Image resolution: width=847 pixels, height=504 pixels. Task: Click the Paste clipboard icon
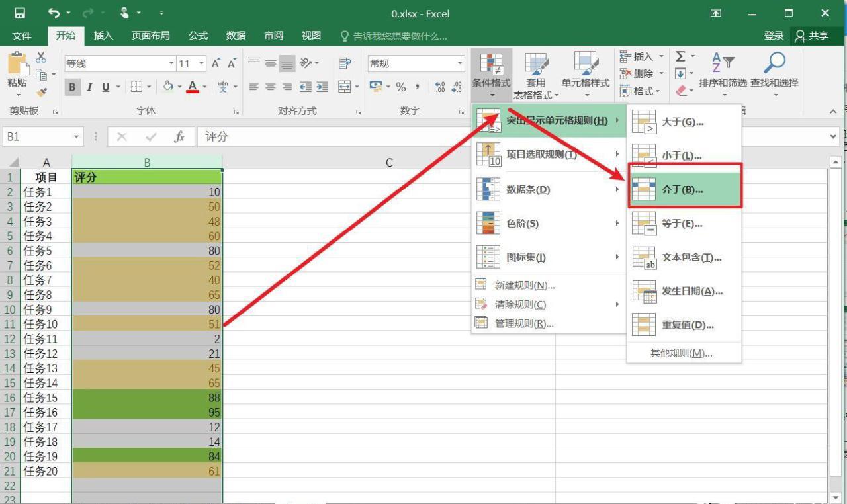(x=17, y=64)
